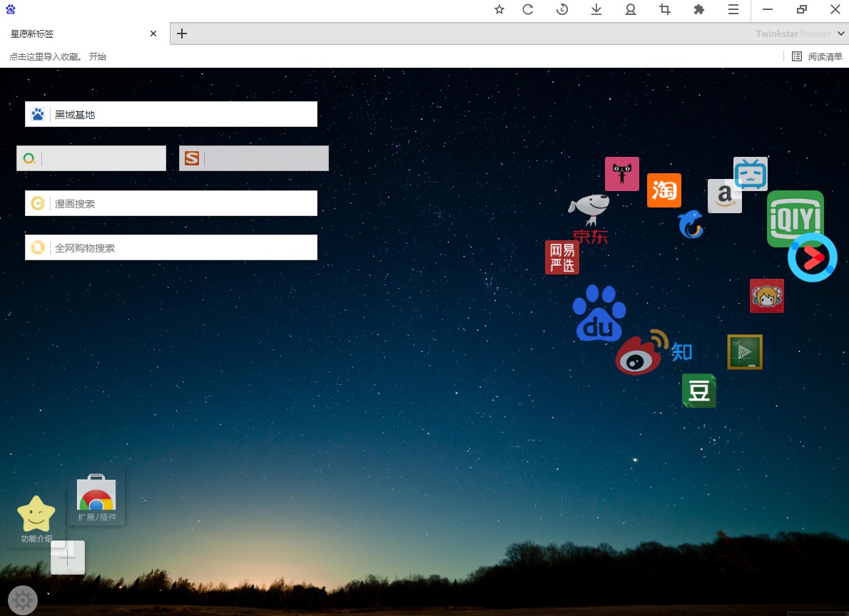Select the 星愿新标签 tab
Screen dimensions: 849x616
tap(84, 34)
